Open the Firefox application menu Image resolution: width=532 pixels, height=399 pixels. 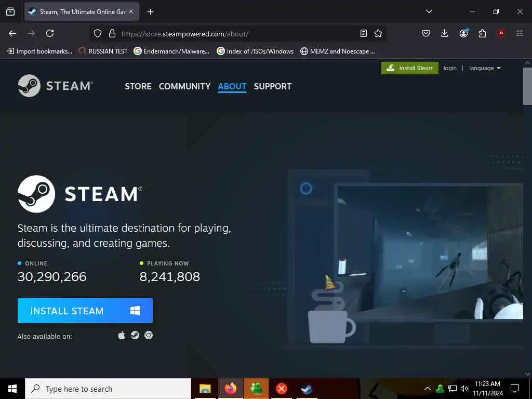click(520, 33)
